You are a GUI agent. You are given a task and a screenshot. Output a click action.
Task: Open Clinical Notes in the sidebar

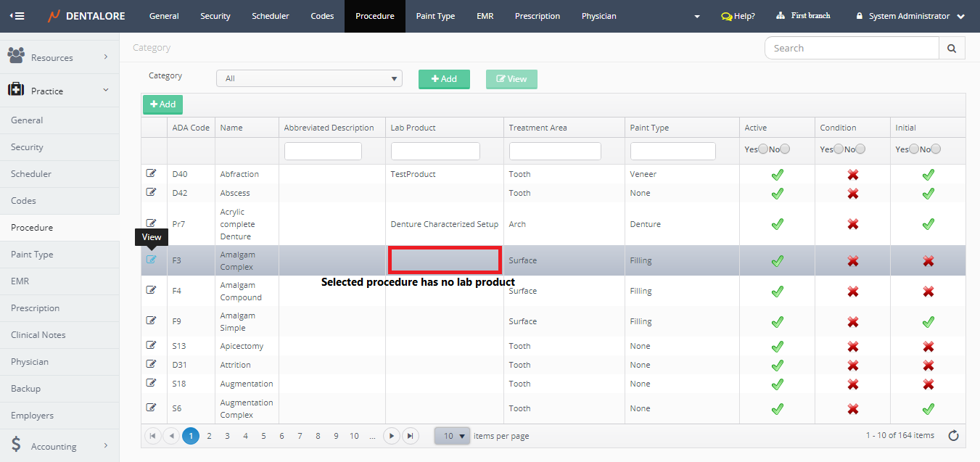[38, 335]
